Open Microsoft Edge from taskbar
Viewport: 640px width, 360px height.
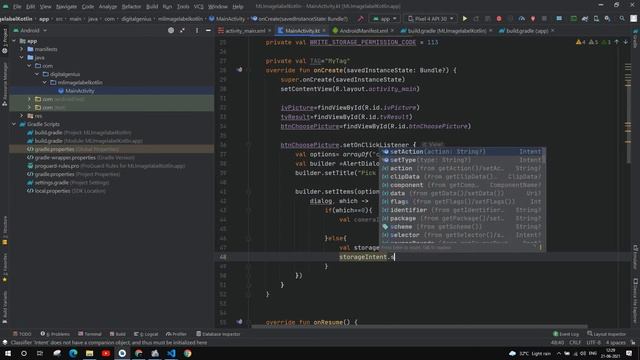(x=73, y=353)
